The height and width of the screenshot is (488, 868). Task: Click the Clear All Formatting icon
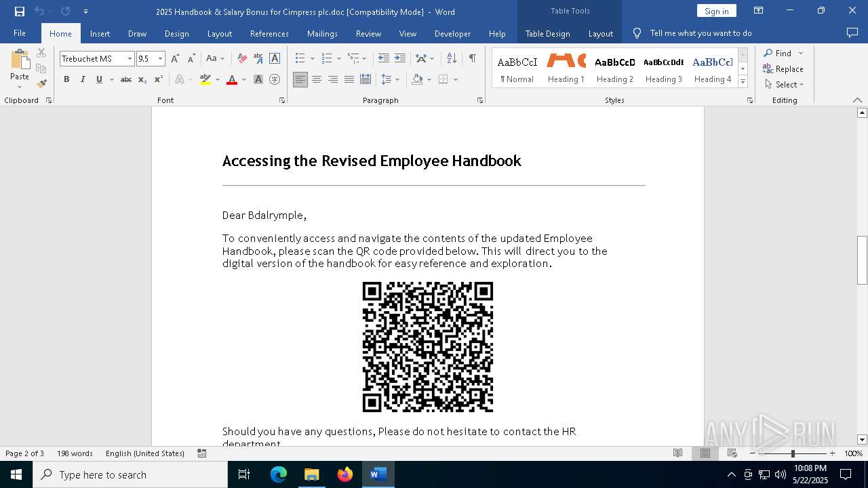(242, 59)
